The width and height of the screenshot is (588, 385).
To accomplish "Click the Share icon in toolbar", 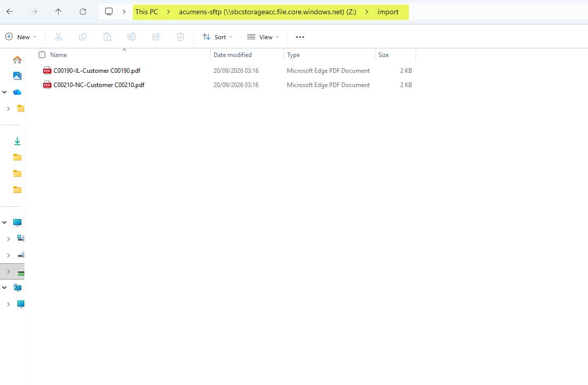I will 156,37.
